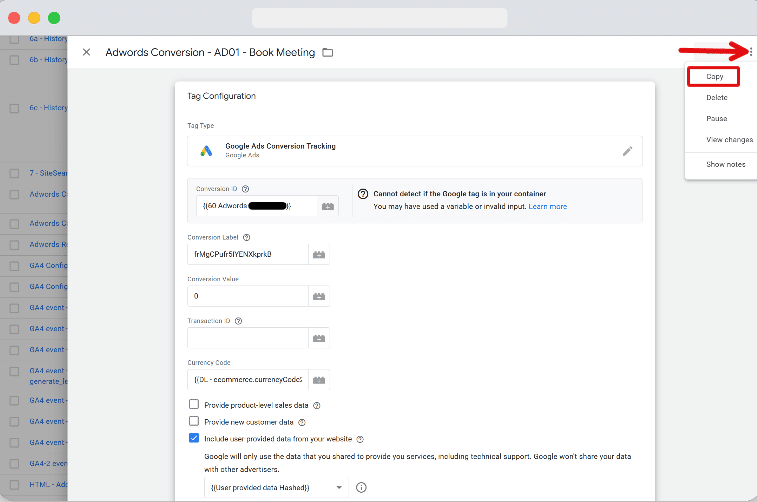Edit the tag type with the pencil icon
The image size is (757, 502).
pos(627,151)
